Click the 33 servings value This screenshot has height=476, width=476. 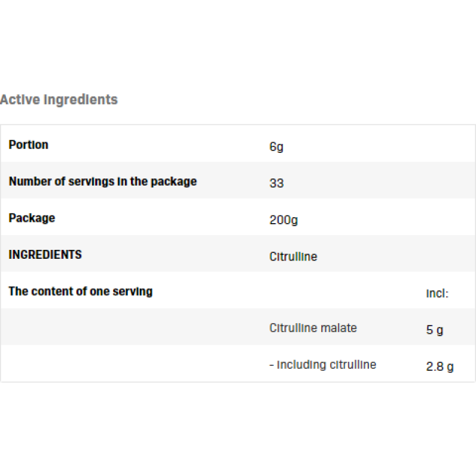pos(276,183)
